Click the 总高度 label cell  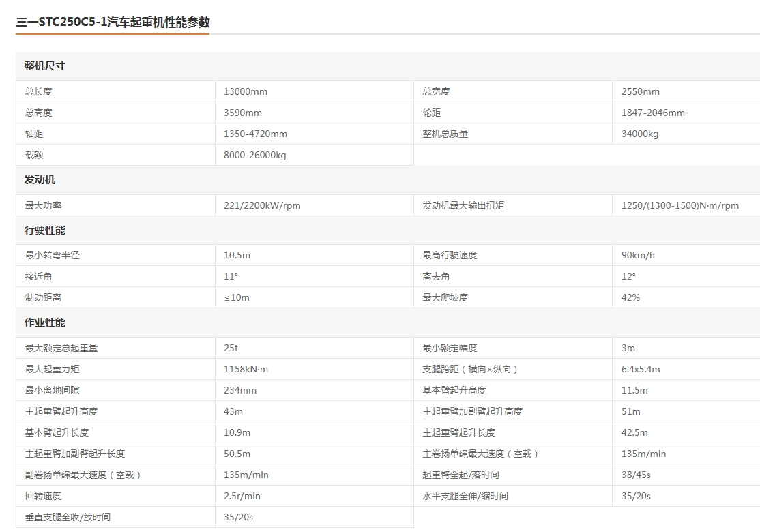pyautogui.click(x=115, y=113)
